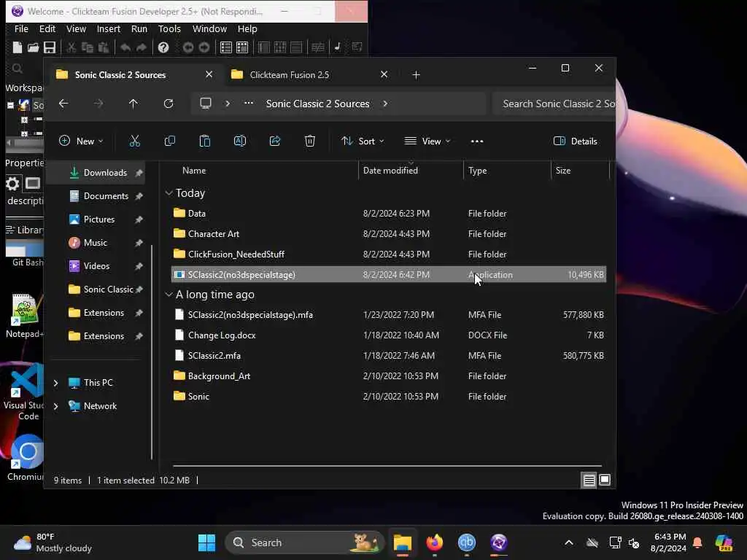Click the Open folder icon in Clickteam Fusion
This screenshot has width=747, height=560.
click(33, 47)
